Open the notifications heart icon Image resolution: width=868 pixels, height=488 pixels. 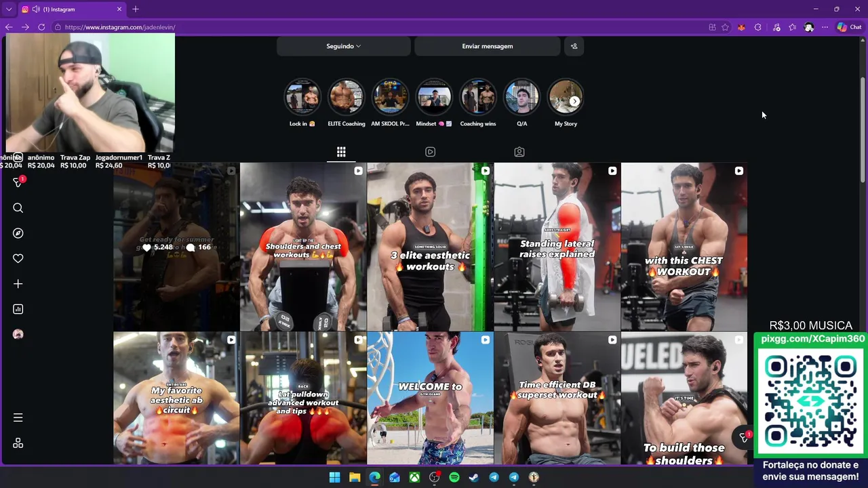point(18,258)
